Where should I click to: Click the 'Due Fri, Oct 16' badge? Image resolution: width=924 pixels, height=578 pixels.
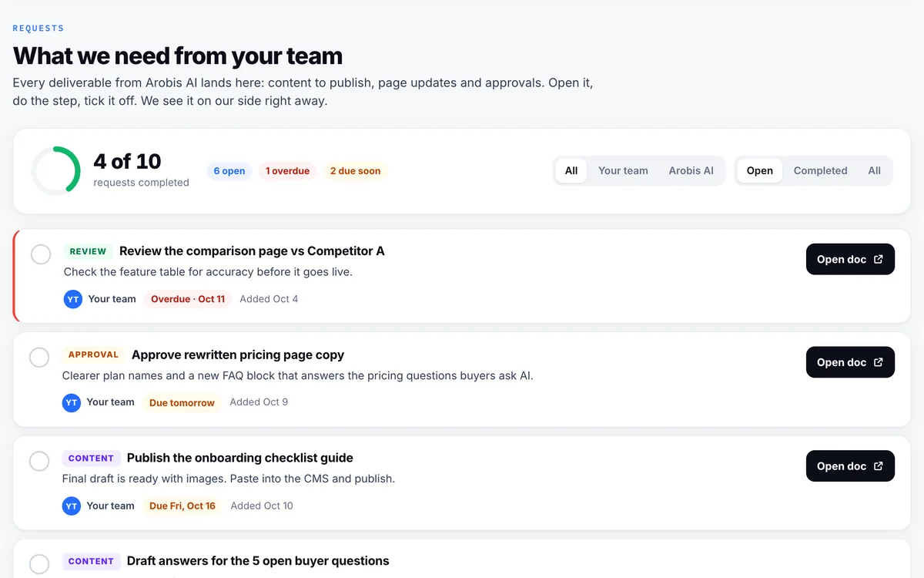tap(182, 506)
